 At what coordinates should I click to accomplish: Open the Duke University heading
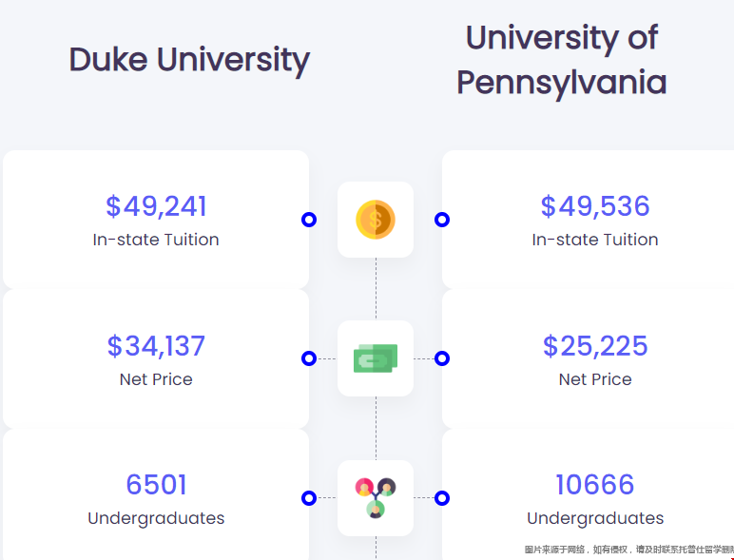[189, 60]
